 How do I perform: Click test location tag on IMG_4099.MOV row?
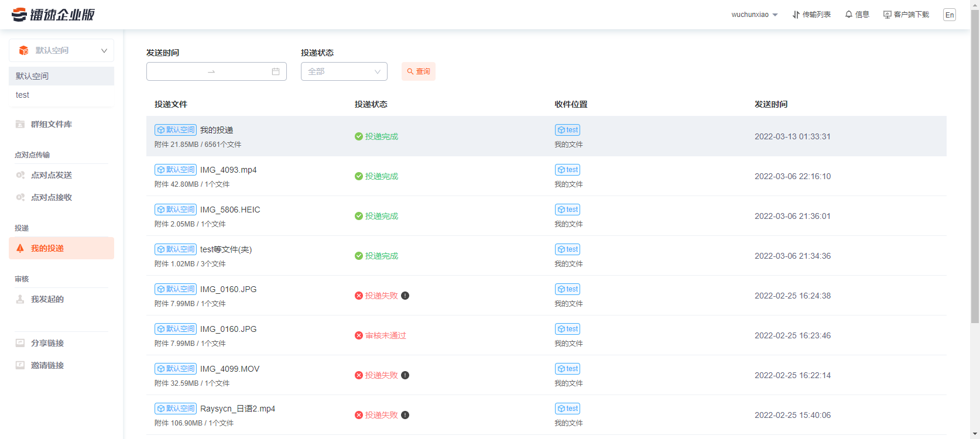click(568, 369)
